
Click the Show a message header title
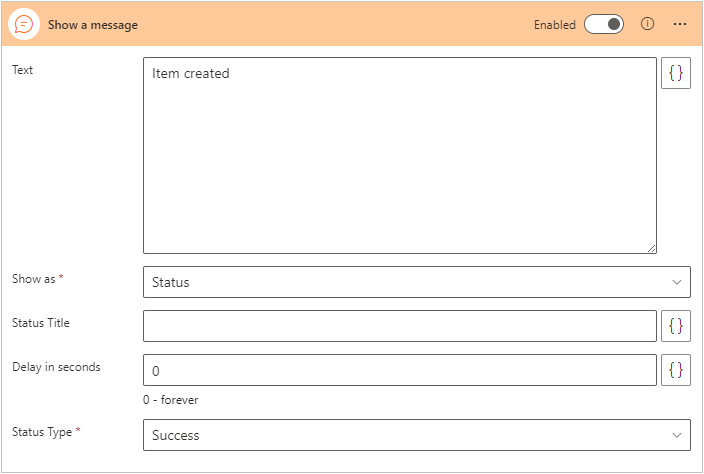93,25
